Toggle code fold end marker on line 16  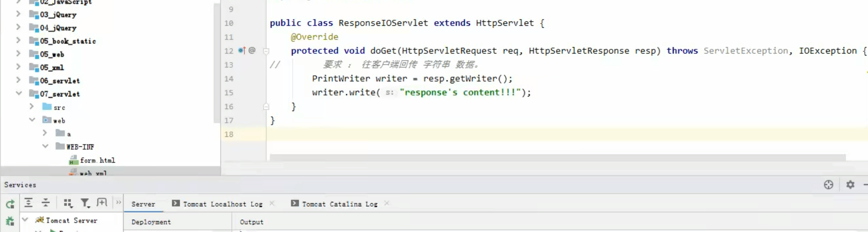(x=266, y=107)
